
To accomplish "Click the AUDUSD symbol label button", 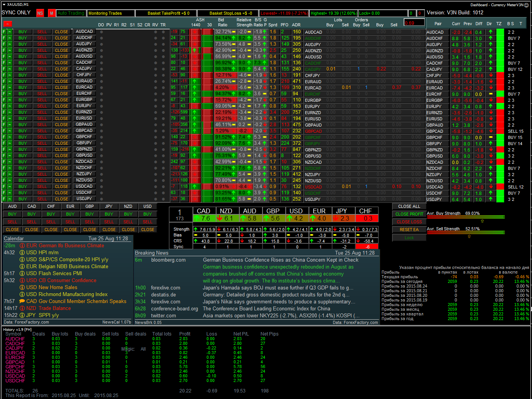I will pyautogui.click(x=84, y=57).
